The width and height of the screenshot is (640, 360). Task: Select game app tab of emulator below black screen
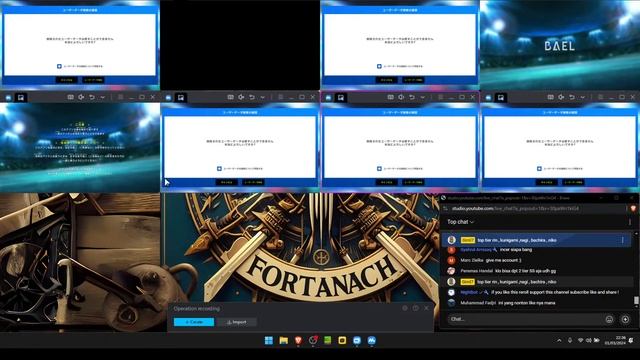click(x=180, y=98)
